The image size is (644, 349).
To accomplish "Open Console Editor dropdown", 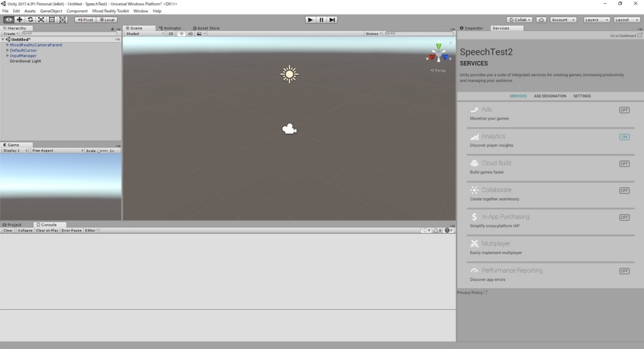I will coord(92,230).
